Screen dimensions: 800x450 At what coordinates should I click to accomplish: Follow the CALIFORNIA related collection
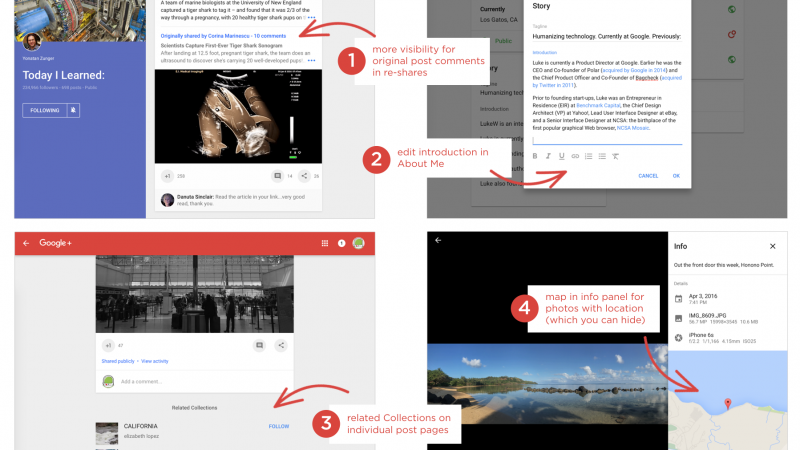pyautogui.click(x=280, y=426)
